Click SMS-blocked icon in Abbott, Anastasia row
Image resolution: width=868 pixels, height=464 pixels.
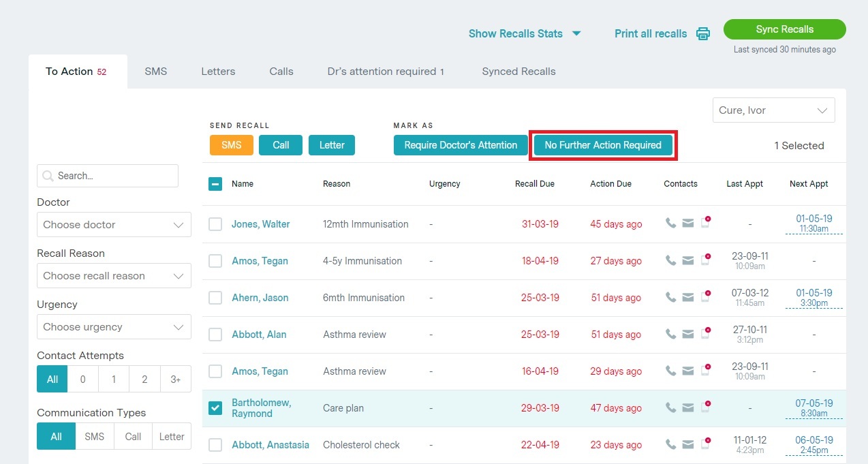706,444
